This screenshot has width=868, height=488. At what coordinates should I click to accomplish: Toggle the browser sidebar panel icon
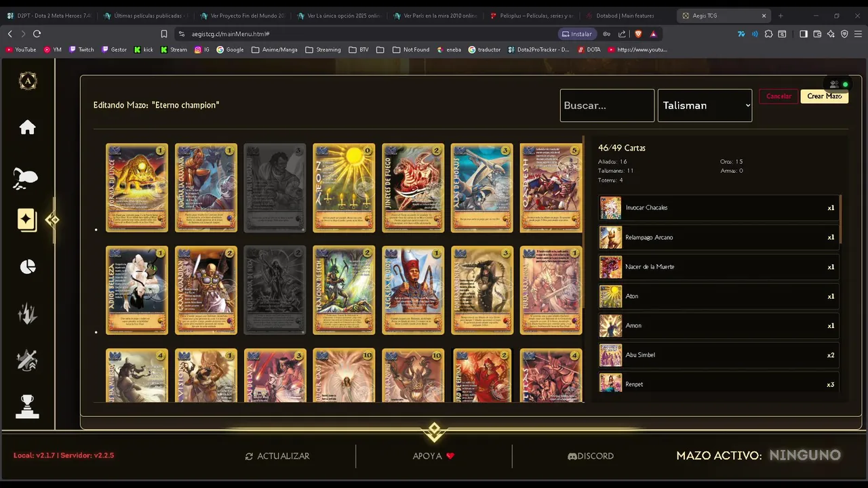[x=804, y=34]
